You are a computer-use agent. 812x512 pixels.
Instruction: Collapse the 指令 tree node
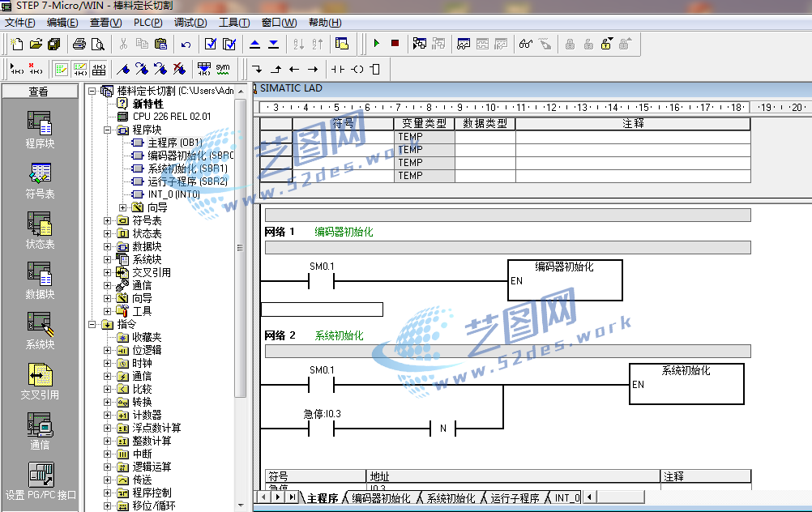click(x=92, y=325)
